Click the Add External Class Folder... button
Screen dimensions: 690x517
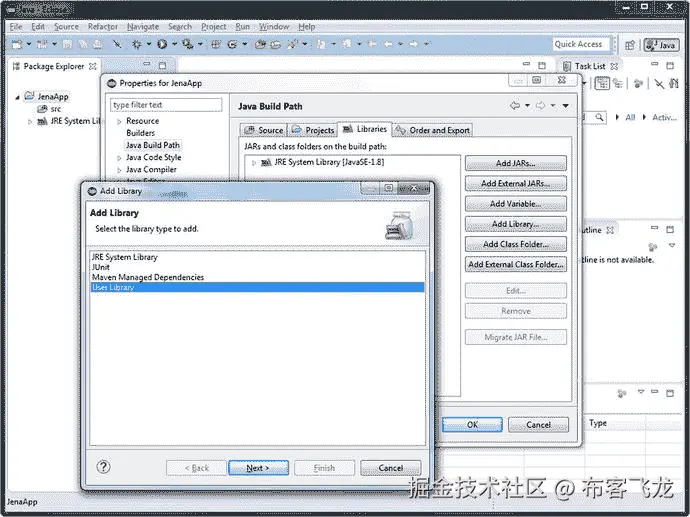click(x=516, y=264)
